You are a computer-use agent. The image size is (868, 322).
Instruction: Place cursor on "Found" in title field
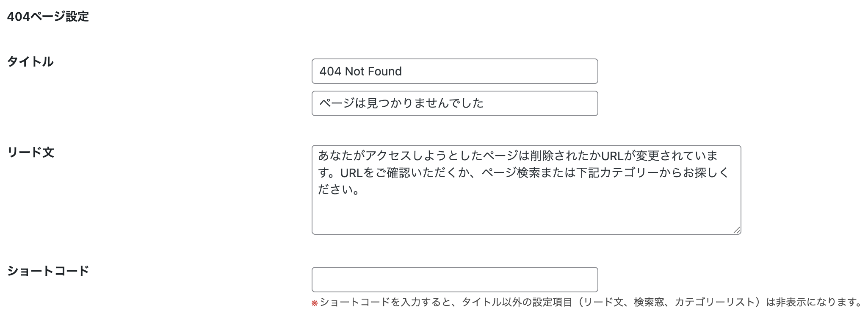coord(385,71)
